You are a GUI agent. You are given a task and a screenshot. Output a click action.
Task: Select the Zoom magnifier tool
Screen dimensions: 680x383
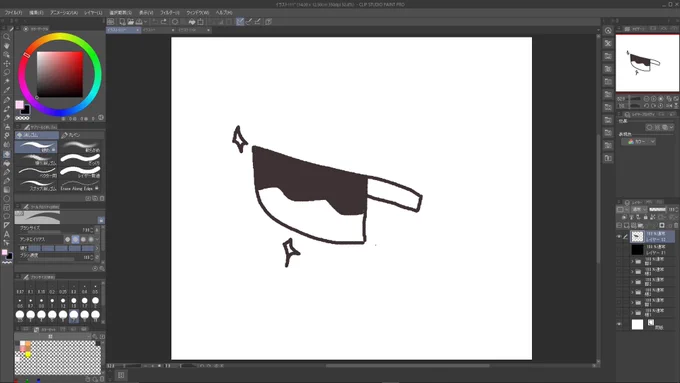(x=7, y=37)
